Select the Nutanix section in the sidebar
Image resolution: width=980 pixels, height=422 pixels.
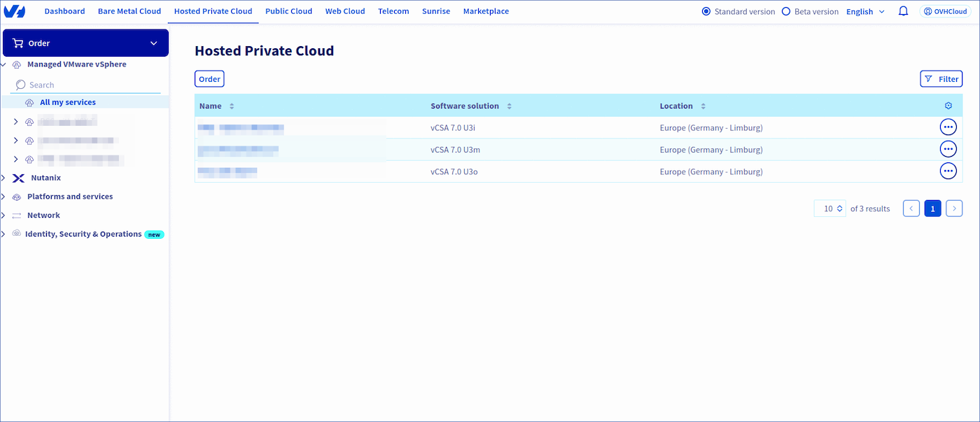[x=44, y=177]
